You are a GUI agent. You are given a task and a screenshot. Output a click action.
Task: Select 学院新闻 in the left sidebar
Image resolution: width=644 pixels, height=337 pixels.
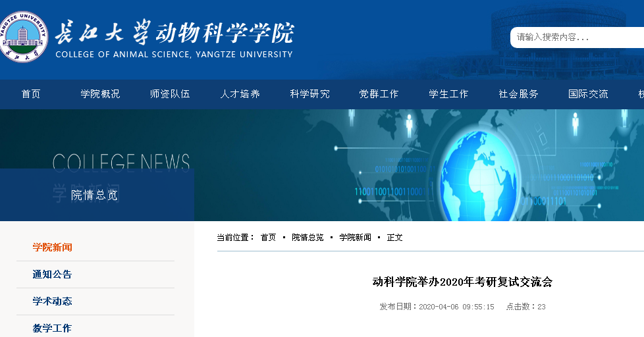[x=53, y=247]
